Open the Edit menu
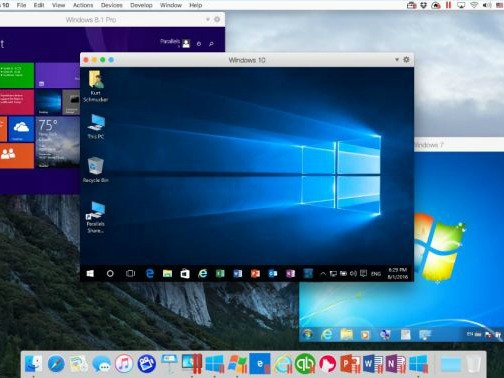Screen dimensions: 504x378 click(x=39, y=5)
